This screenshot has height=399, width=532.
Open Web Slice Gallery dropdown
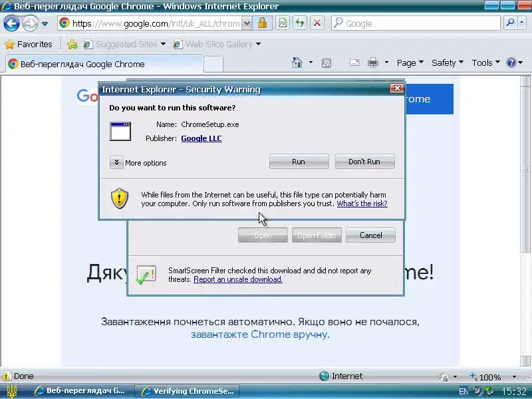click(x=217, y=44)
